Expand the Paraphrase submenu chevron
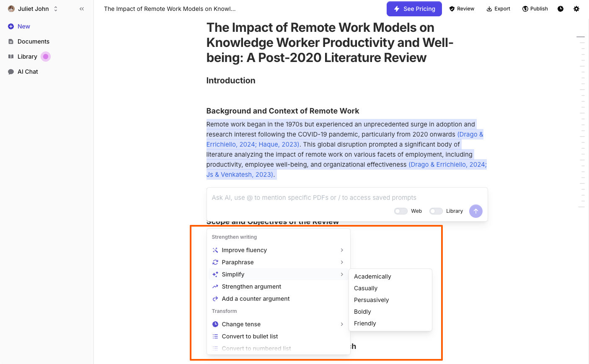 342,262
